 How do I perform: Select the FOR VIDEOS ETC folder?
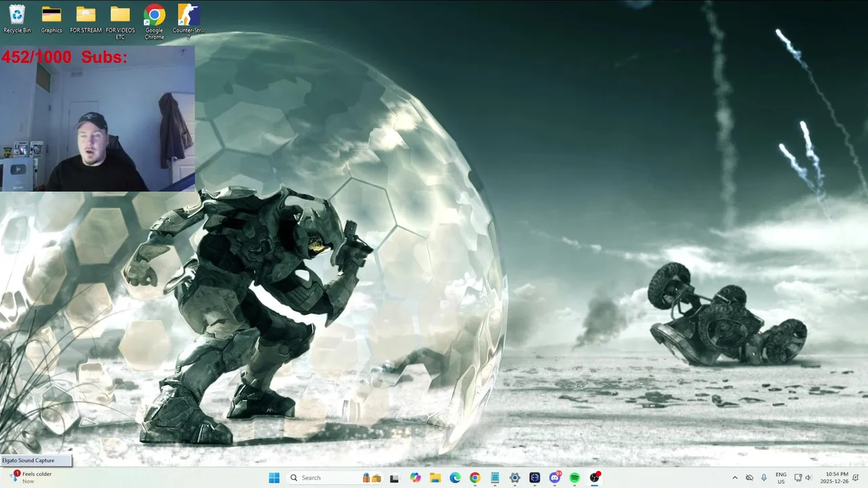click(x=120, y=22)
